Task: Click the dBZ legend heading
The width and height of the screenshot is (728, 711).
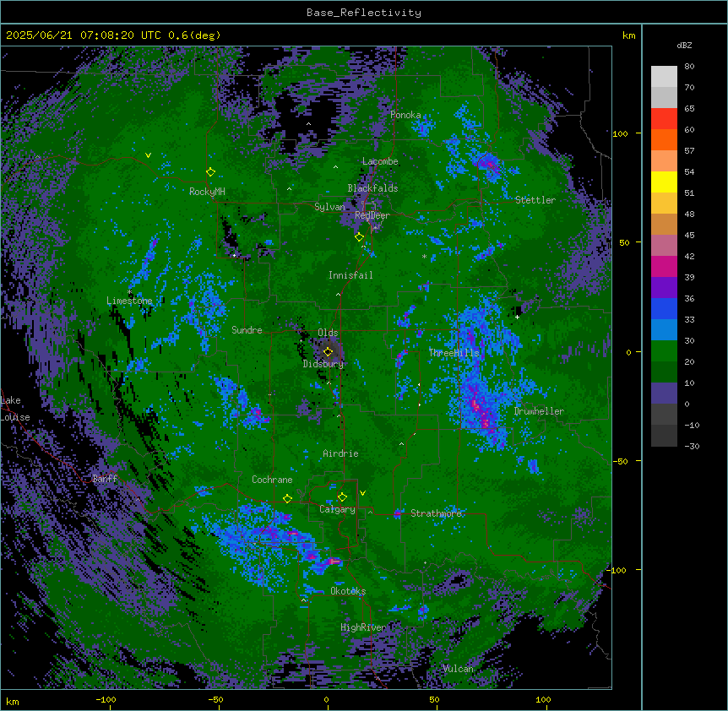Action: tap(684, 46)
